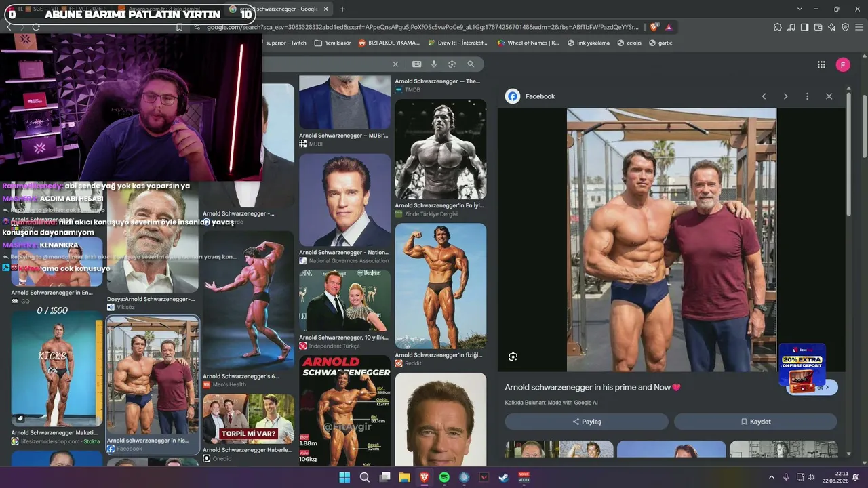
Task: Go to next image in preview panel
Action: coord(785,96)
